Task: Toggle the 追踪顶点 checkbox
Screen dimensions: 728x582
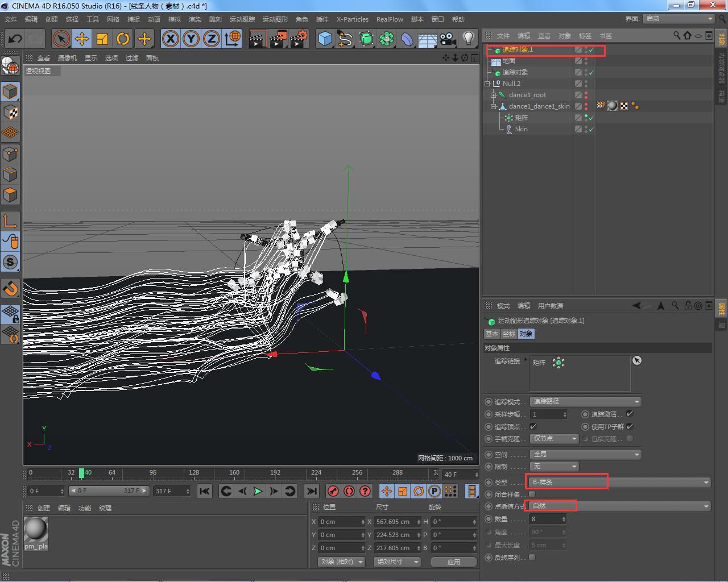Action: [x=533, y=426]
